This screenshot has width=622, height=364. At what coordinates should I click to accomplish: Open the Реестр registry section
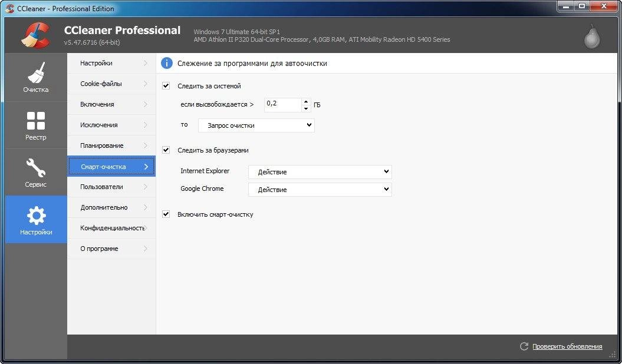36,125
